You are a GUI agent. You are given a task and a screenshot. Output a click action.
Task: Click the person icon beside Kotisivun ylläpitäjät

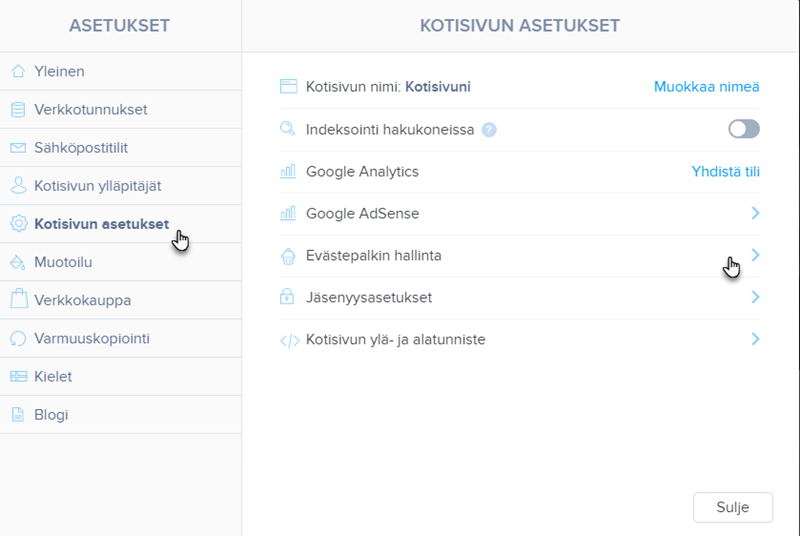pos(17,186)
